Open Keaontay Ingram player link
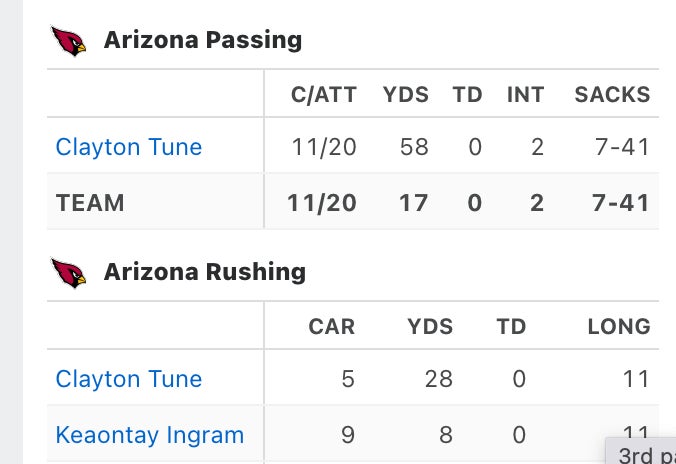Screen dimensions: 676x464 [150, 435]
